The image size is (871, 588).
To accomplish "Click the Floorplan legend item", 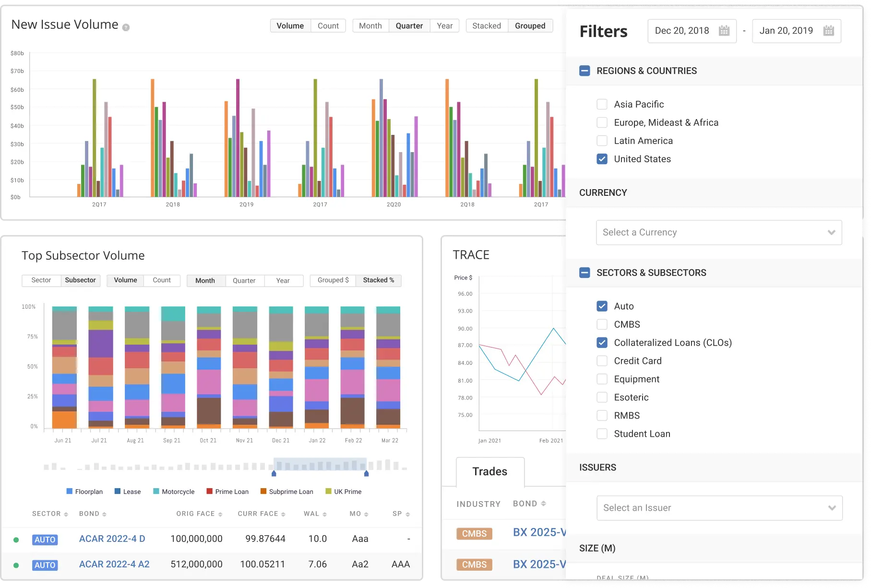I will 84,492.
